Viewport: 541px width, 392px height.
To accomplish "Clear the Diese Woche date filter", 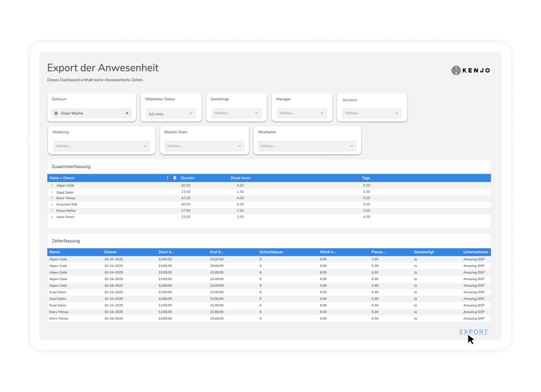I will pyautogui.click(x=127, y=113).
